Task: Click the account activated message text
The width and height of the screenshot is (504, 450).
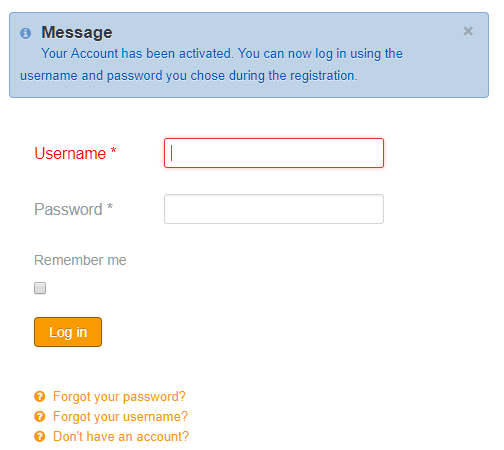Action: [x=211, y=65]
